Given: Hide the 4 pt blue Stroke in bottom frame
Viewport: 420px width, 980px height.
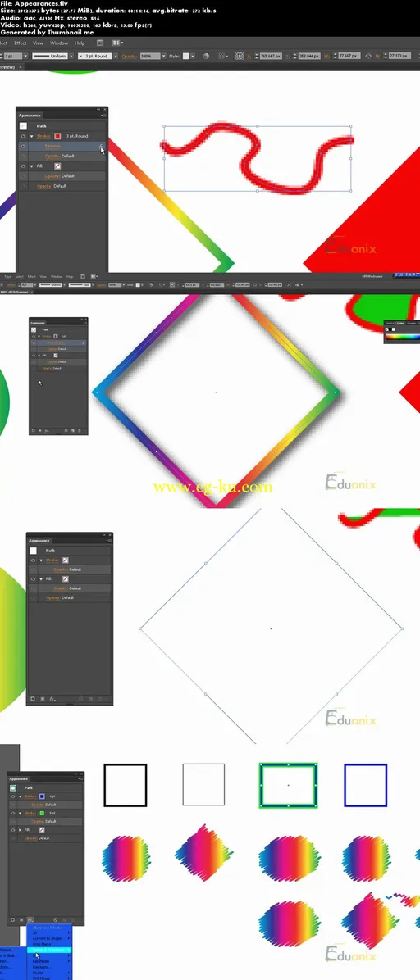Looking at the screenshot, I should [13, 796].
